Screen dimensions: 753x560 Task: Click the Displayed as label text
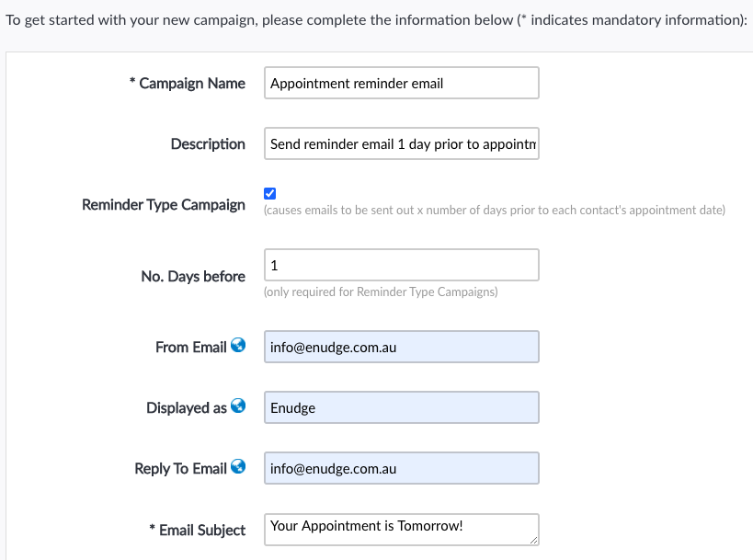coord(186,408)
